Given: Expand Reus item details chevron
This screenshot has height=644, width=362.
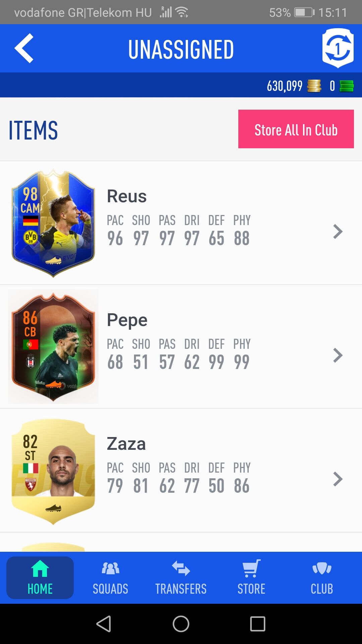Looking at the screenshot, I should tap(338, 231).
